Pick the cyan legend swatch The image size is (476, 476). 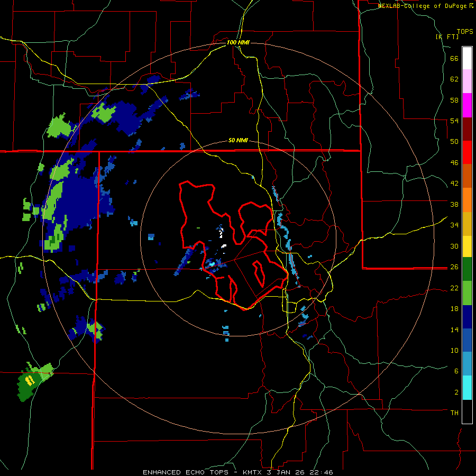[x=467, y=388]
